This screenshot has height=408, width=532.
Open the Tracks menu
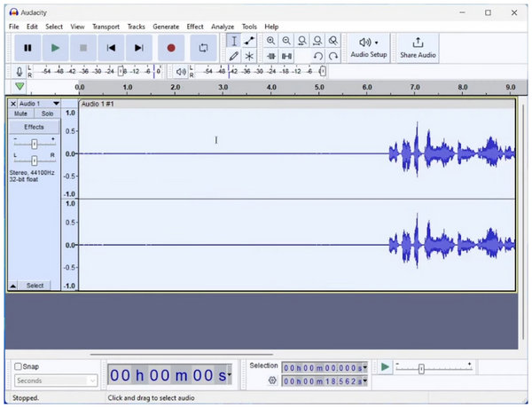(x=136, y=27)
